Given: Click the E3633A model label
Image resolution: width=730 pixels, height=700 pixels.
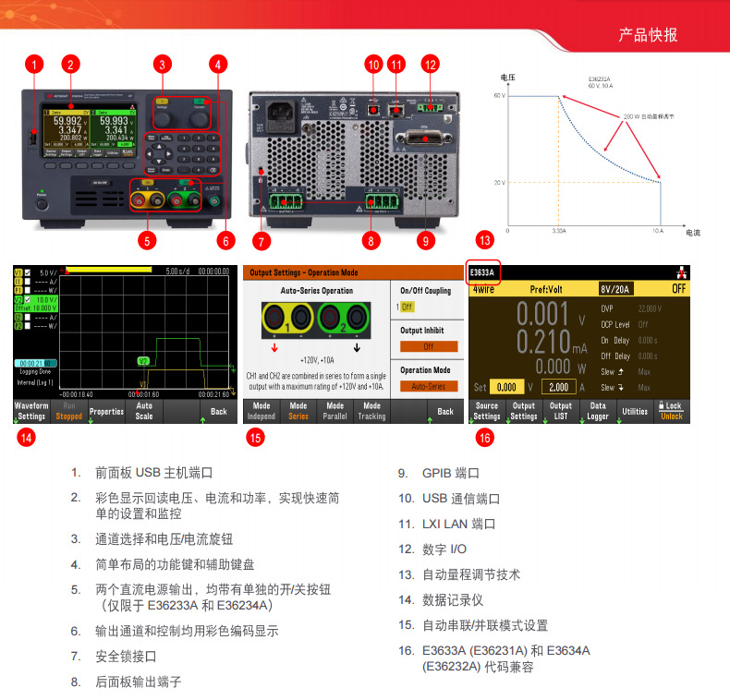Looking at the screenshot, I should pos(481,272).
